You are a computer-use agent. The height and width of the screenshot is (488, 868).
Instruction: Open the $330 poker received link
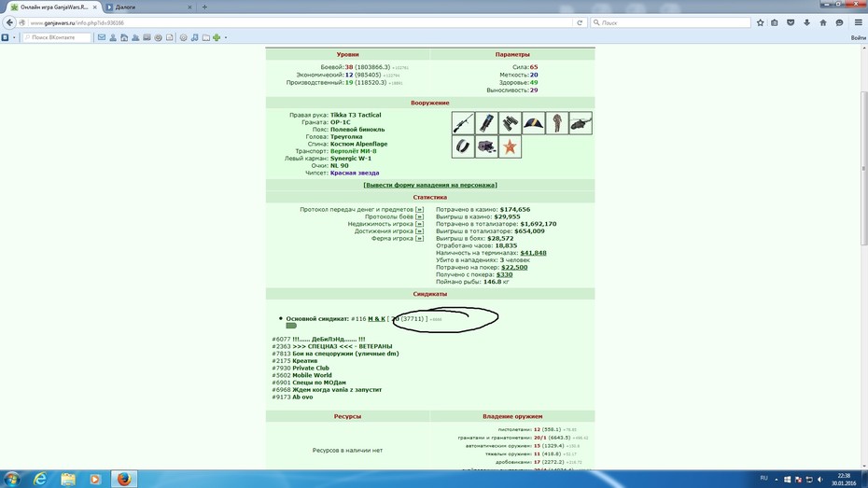pos(504,274)
